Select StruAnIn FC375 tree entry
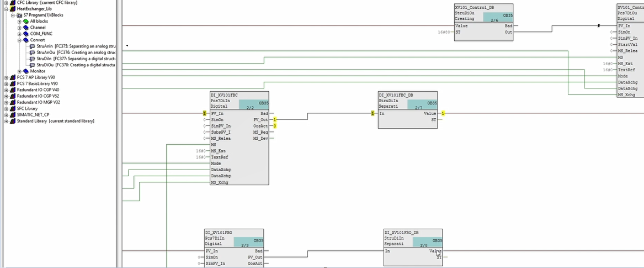The image size is (644, 268). point(76,46)
